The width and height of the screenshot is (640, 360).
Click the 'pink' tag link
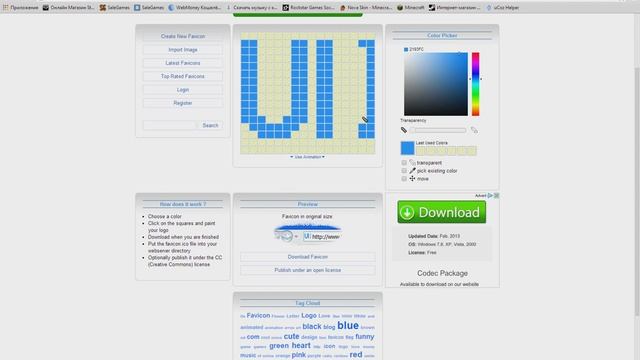298,355
